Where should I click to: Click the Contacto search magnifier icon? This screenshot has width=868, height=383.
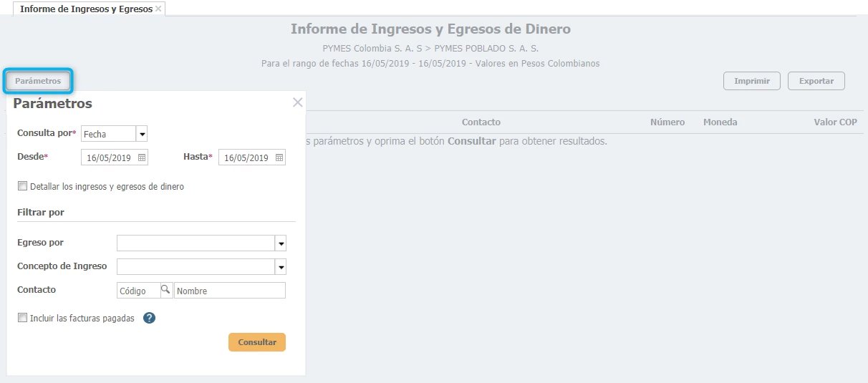(x=165, y=290)
